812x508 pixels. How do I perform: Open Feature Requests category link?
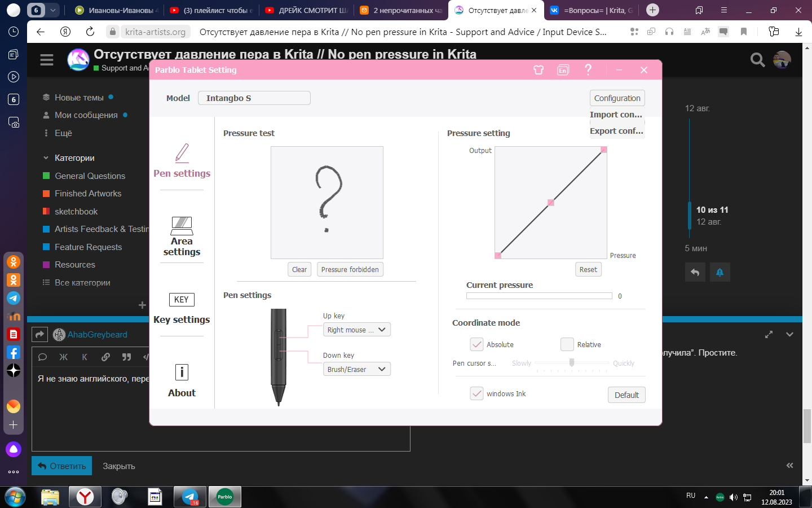click(x=88, y=247)
